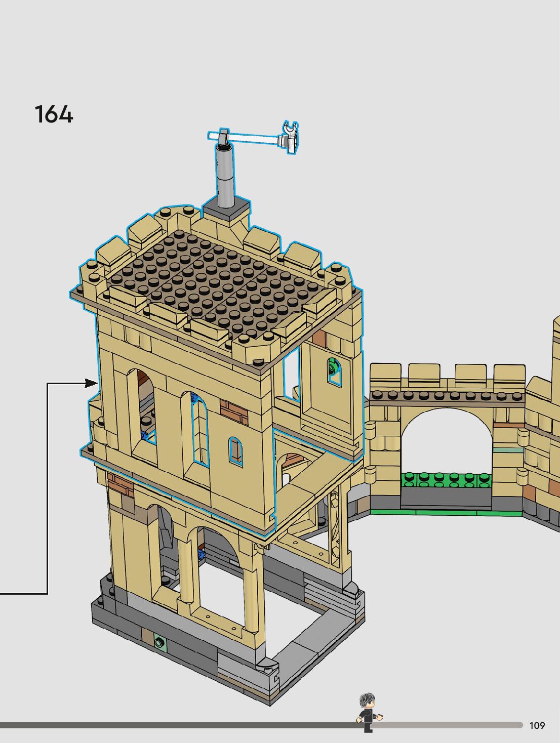
Task: Select the green round stud in tower window
Action: point(333,365)
